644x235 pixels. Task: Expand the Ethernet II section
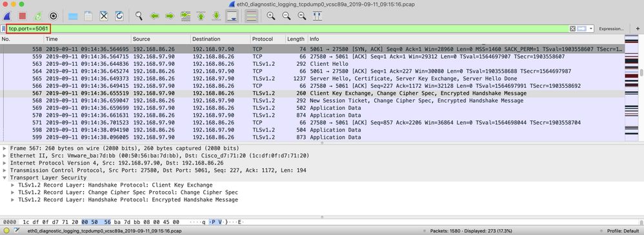pyautogui.click(x=5, y=156)
